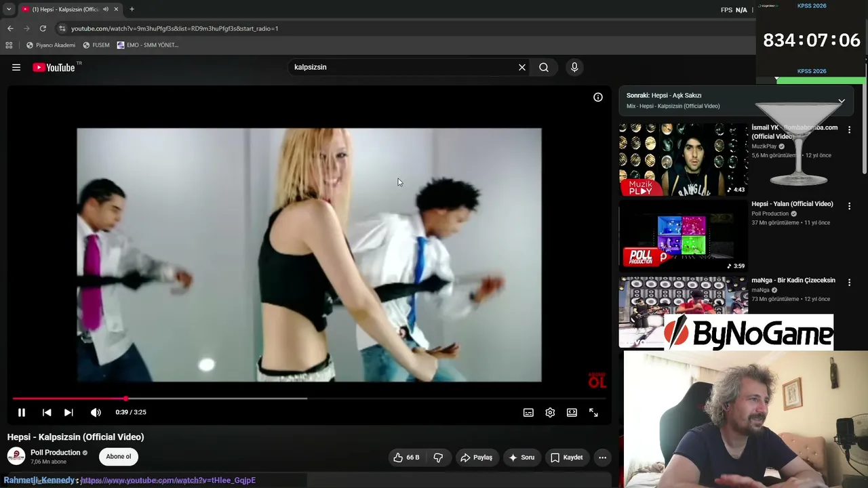Collapse the Mix playlist panel chevron
868x488 pixels.
pos(842,101)
